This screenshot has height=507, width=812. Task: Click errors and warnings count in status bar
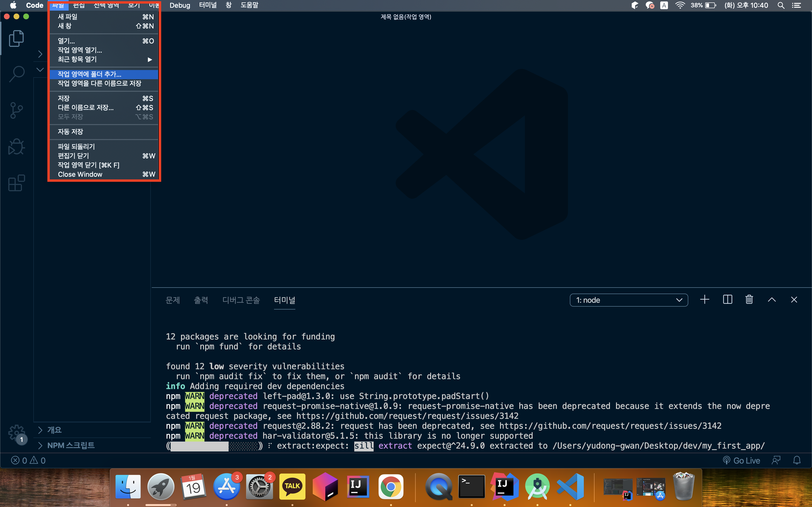(28, 460)
